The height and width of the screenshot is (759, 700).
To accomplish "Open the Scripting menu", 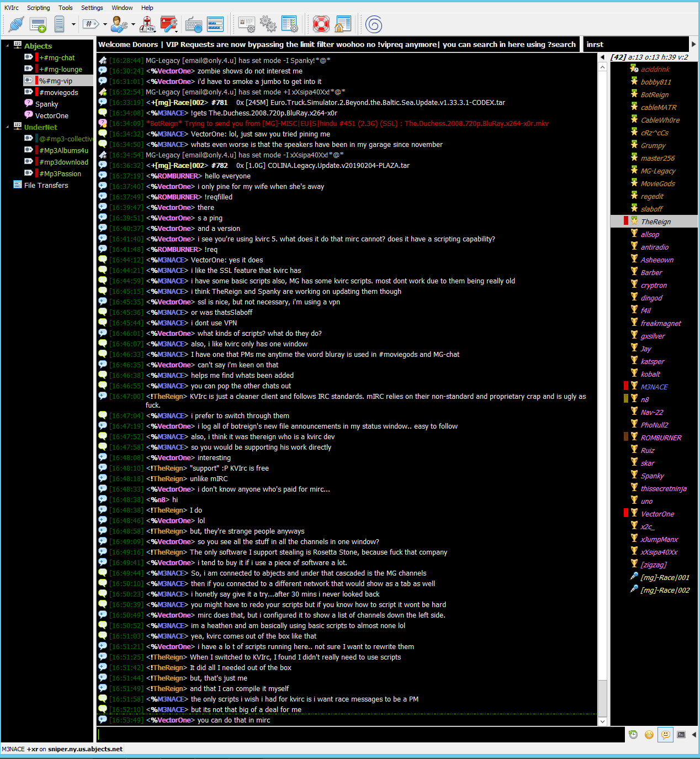I will pos(39,8).
